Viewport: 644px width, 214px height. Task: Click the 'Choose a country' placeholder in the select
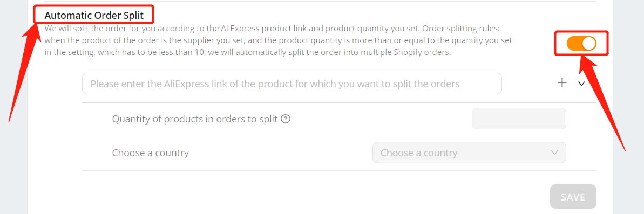pos(419,153)
